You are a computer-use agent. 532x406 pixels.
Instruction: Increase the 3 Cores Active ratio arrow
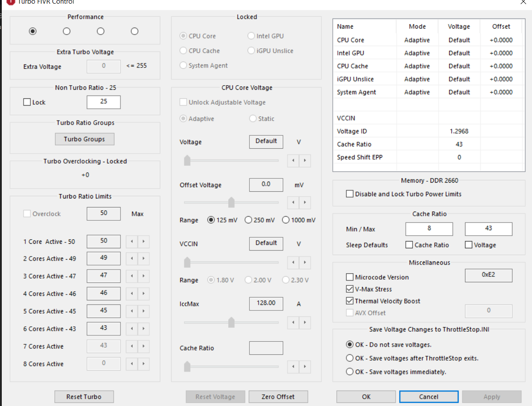pyautogui.click(x=144, y=276)
